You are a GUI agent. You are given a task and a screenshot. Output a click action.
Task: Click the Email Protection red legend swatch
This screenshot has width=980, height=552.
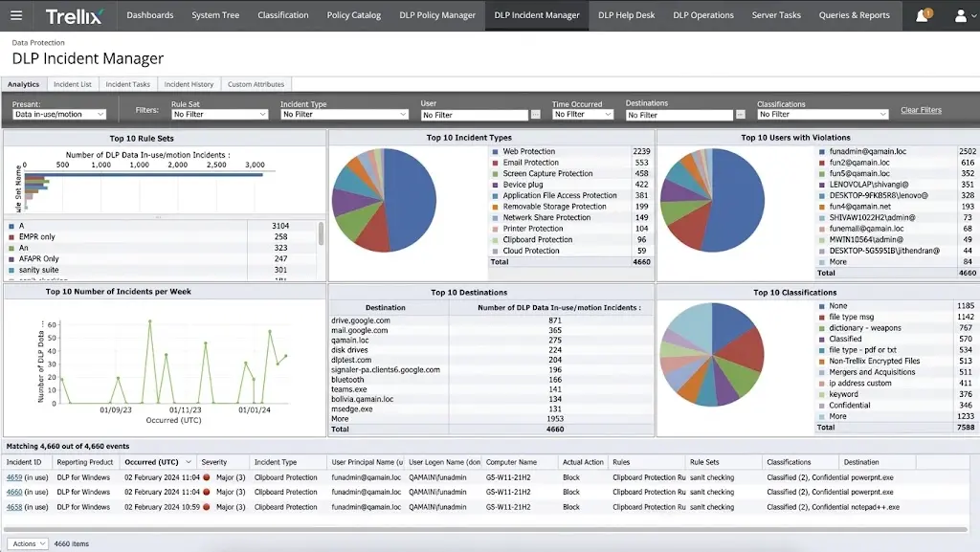tap(495, 163)
